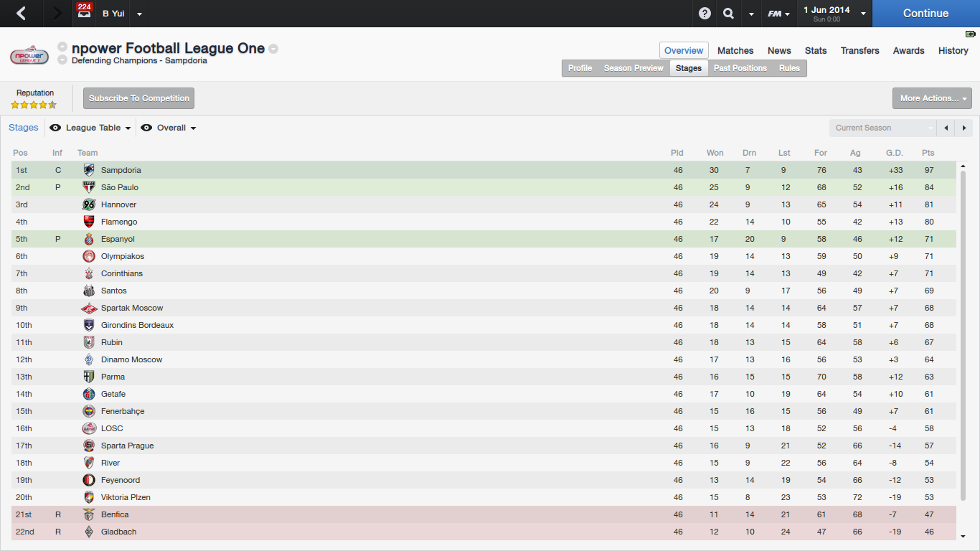This screenshot has width=980, height=551.
Task: Click the eye icon beside Overall
Action: point(146,128)
